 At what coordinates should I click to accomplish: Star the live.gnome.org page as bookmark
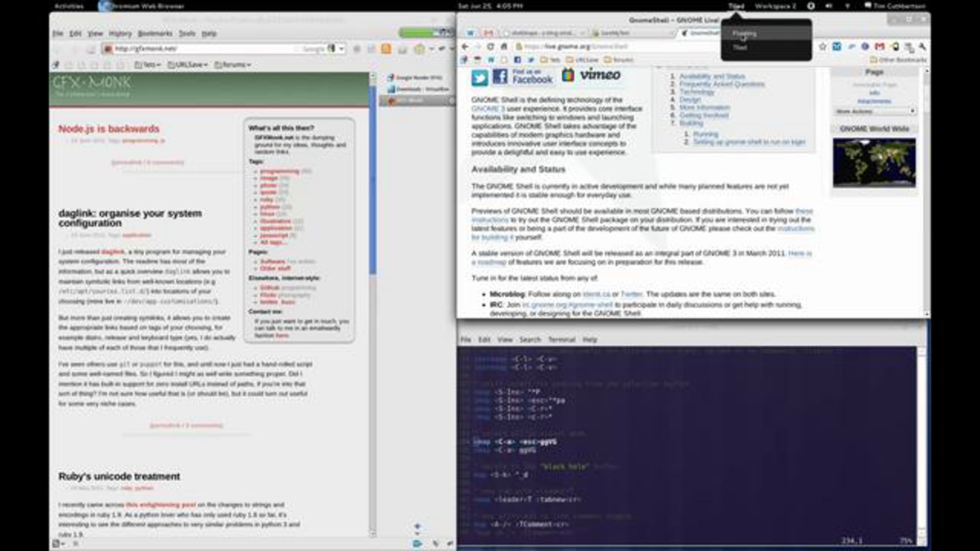tap(823, 47)
